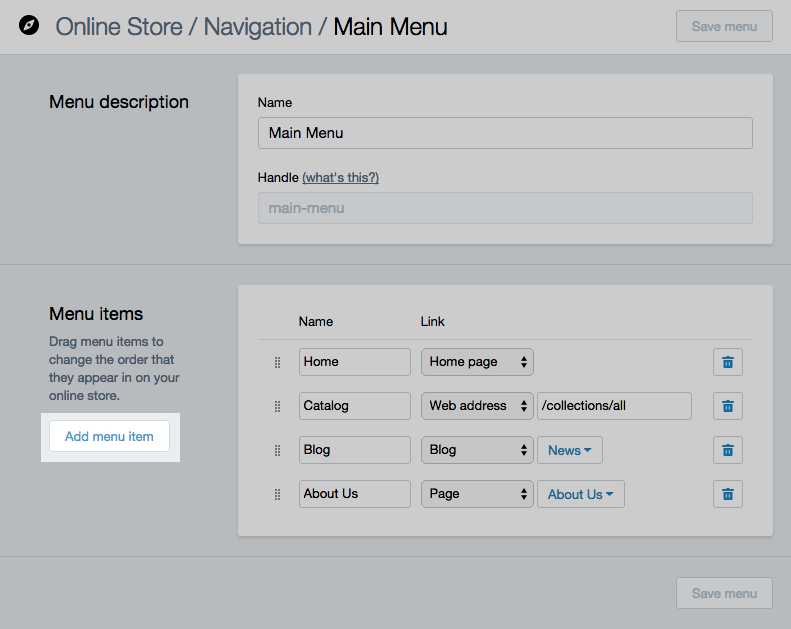Delete the Home menu item
Screen dimensions: 791x629
coord(727,362)
